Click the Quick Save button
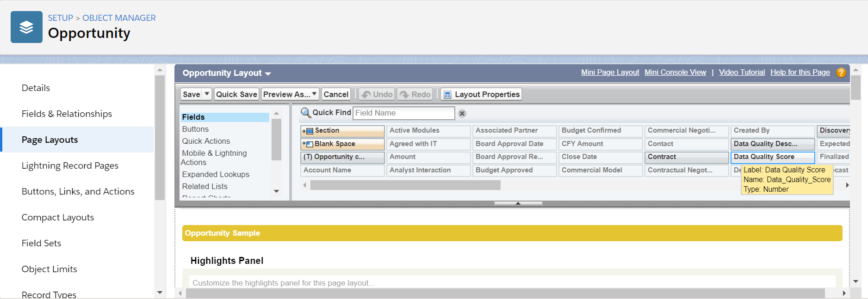Screen dimensions: 868x299 coord(236,94)
